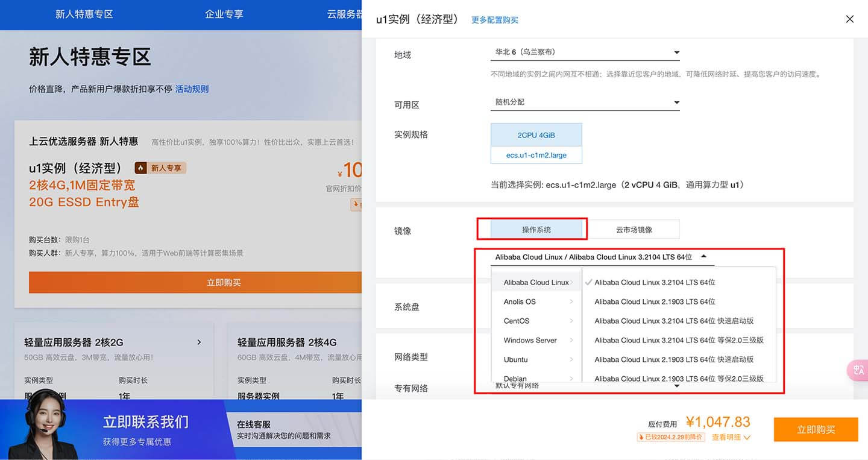Image resolution: width=868 pixels, height=460 pixels.
Task: Choose Alibaba Cloud Linux 3.2104 等保2.0三级版
Action: (x=679, y=340)
